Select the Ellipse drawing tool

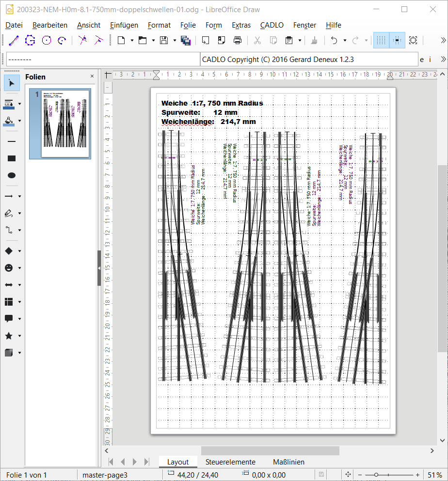coord(12,175)
